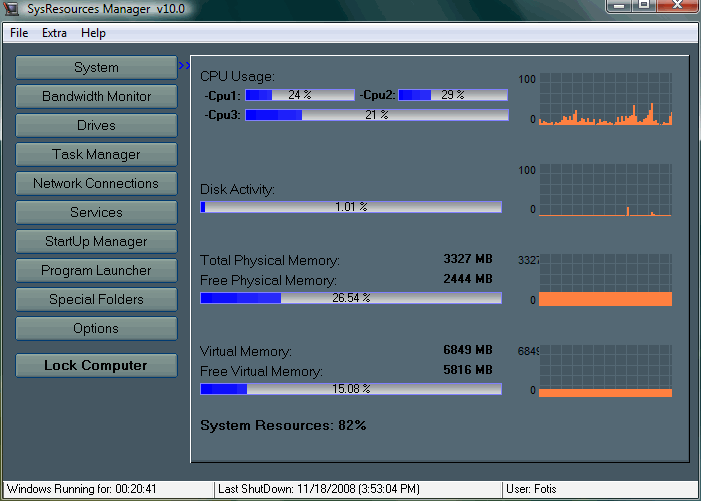Click the CPU usage history graph
The width and height of the screenshot is (701, 501).
click(605, 99)
